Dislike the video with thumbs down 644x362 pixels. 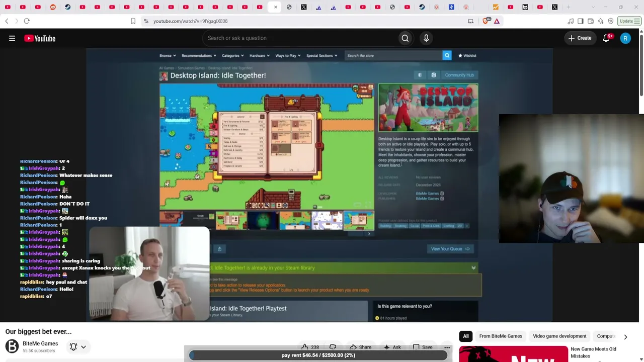(333, 347)
